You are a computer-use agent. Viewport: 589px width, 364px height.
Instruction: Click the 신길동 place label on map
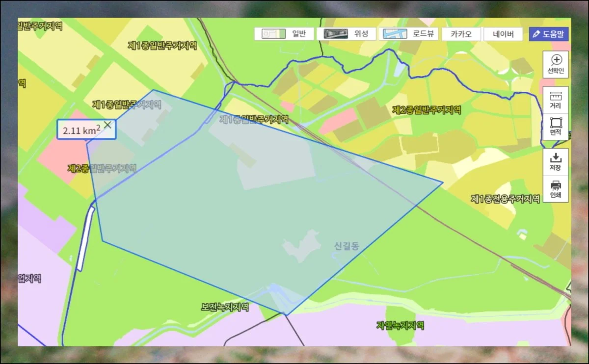(347, 246)
